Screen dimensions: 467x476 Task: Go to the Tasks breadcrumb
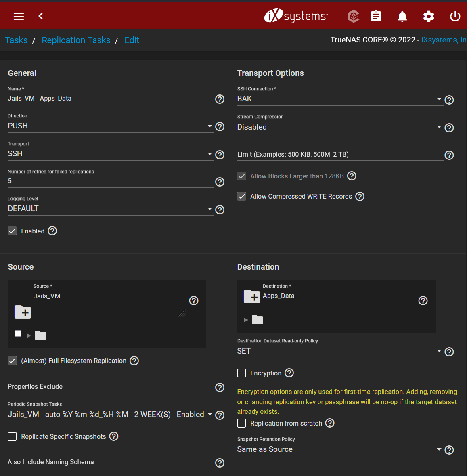click(x=16, y=40)
